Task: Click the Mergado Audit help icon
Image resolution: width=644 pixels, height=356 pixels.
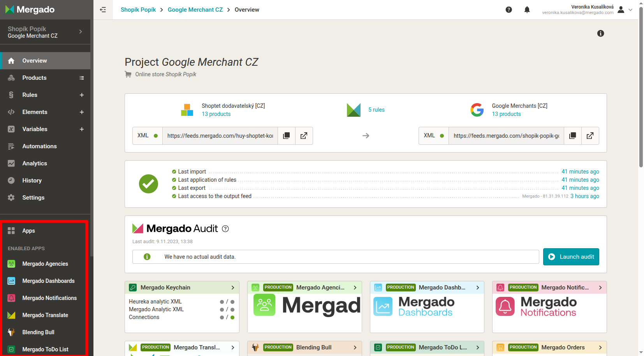Action: 225,229
